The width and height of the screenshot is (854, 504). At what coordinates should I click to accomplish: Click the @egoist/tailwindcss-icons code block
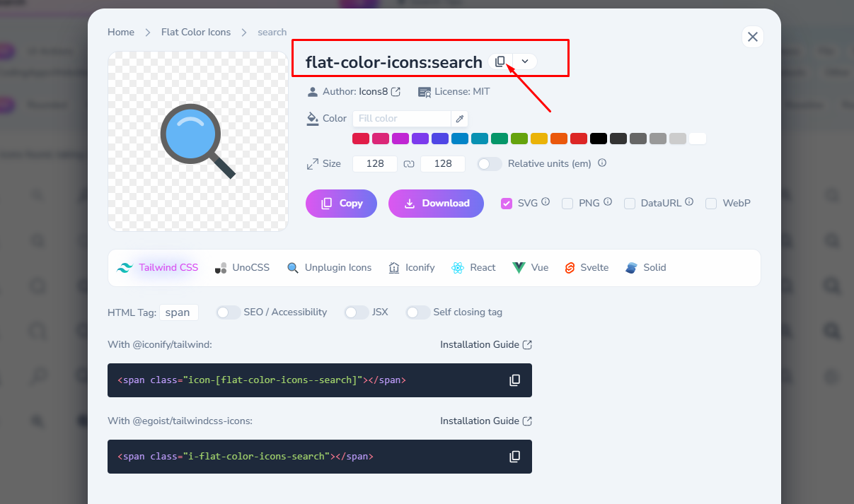pos(320,457)
